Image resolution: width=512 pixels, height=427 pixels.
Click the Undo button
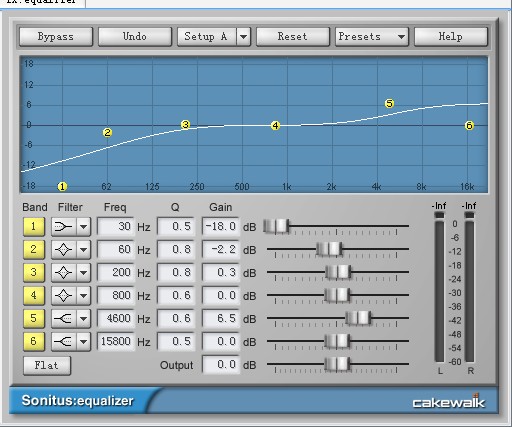pos(135,36)
